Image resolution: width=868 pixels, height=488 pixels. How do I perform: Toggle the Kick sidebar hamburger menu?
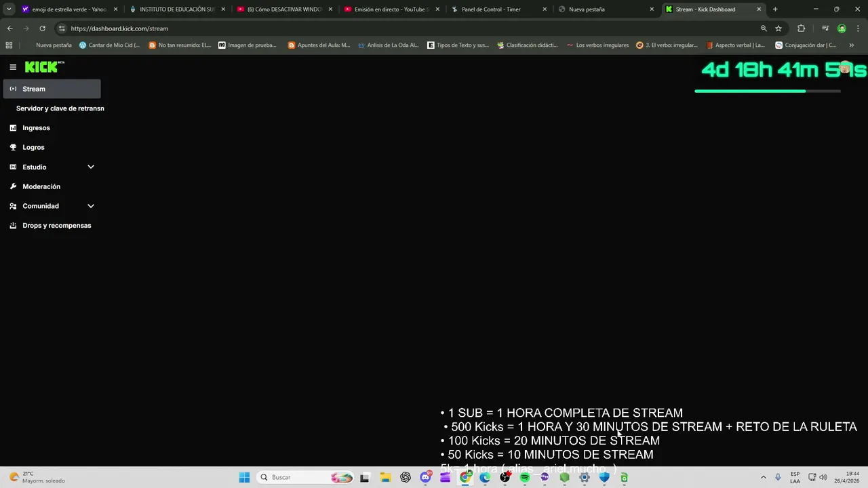coord(13,67)
